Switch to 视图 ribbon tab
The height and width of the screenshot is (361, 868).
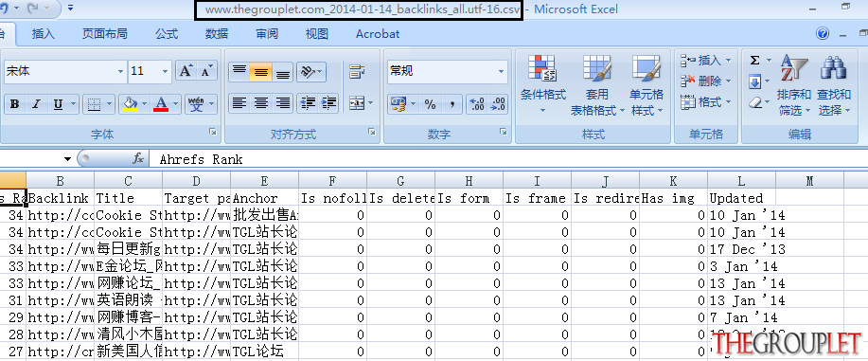[317, 34]
